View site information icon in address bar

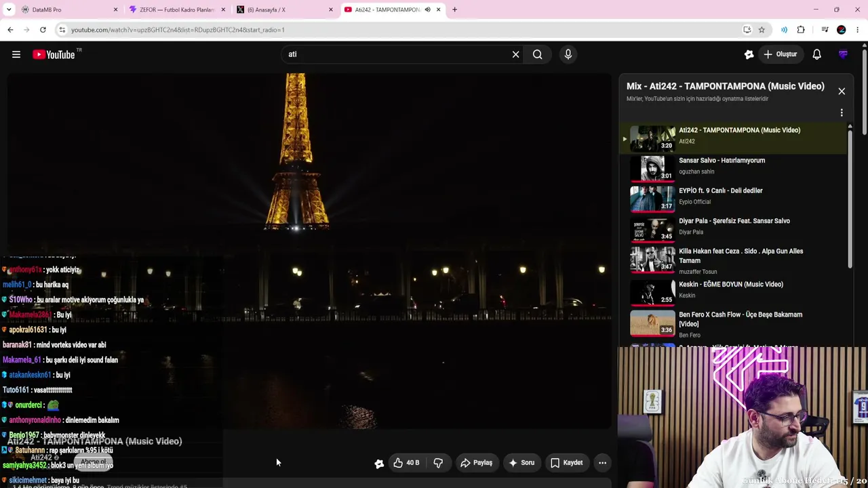pos(62,30)
